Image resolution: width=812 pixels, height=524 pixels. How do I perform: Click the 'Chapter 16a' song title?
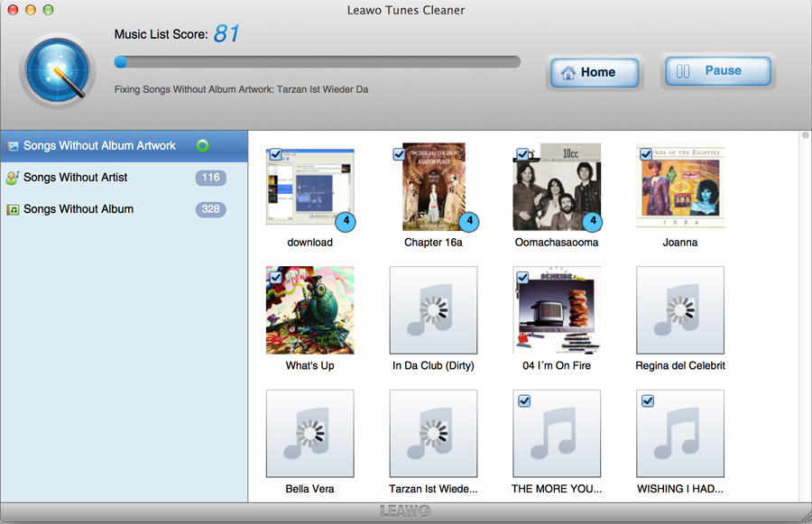tap(433, 243)
